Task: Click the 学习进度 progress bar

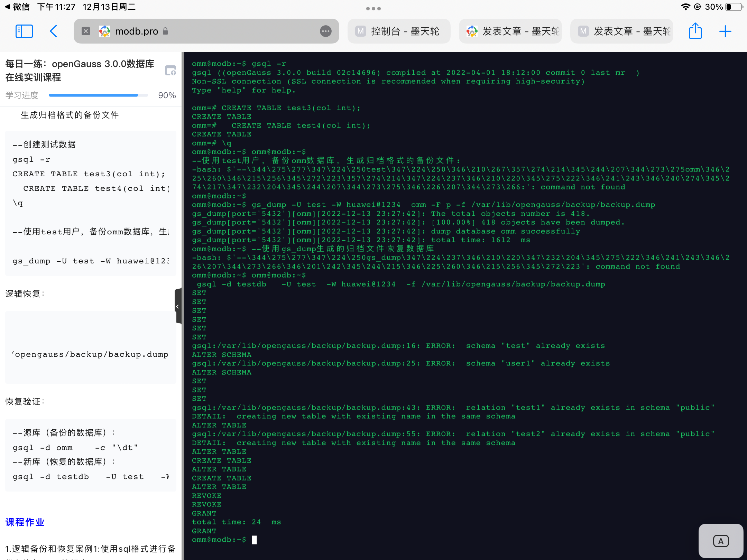Action: [x=98, y=95]
